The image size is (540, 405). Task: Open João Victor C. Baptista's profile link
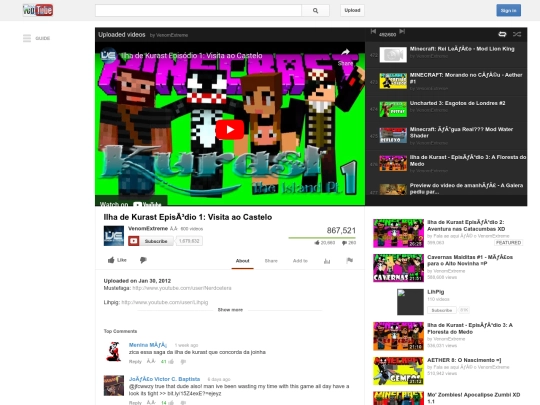coord(164,379)
